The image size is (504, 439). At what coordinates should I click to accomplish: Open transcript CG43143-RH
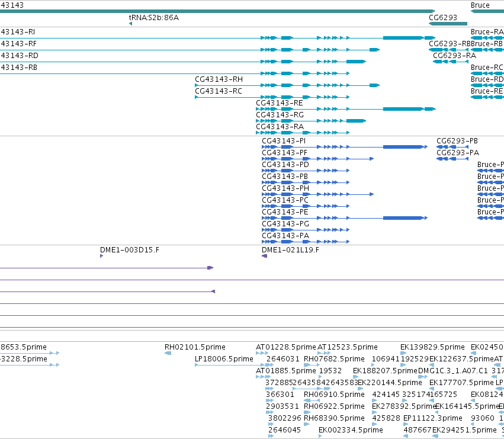[x=219, y=79]
